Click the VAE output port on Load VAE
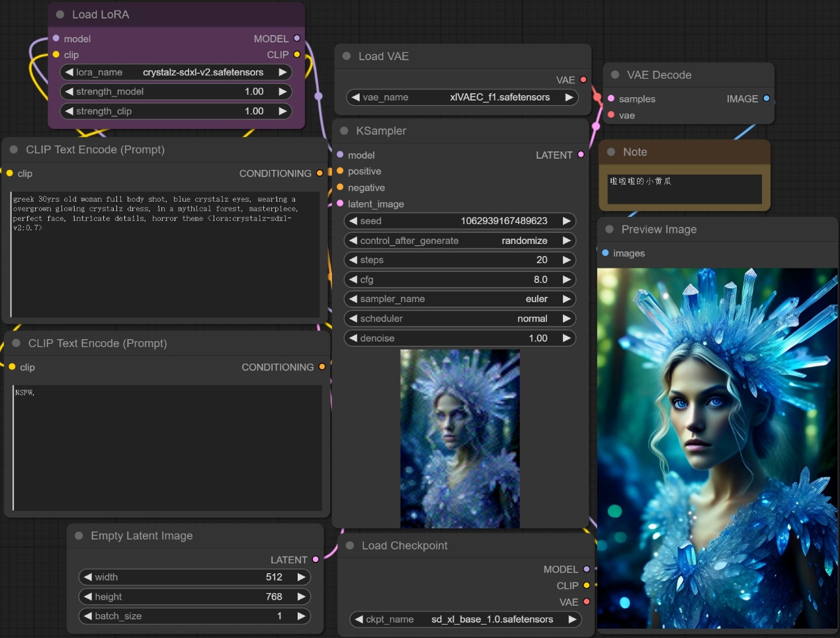Image resolution: width=840 pixels, height=638 pixels. pos(583,79)
